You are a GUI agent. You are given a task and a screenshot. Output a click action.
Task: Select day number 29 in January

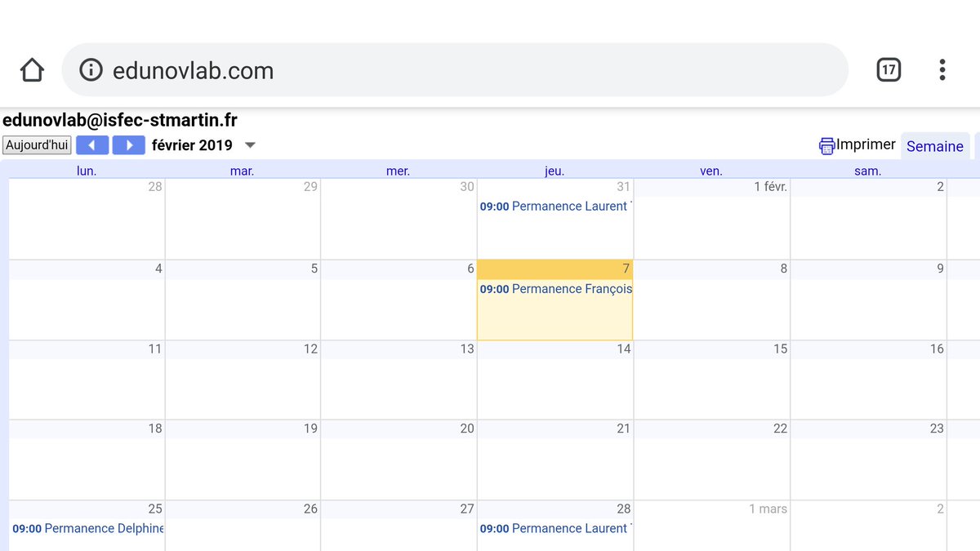[310, 187]
